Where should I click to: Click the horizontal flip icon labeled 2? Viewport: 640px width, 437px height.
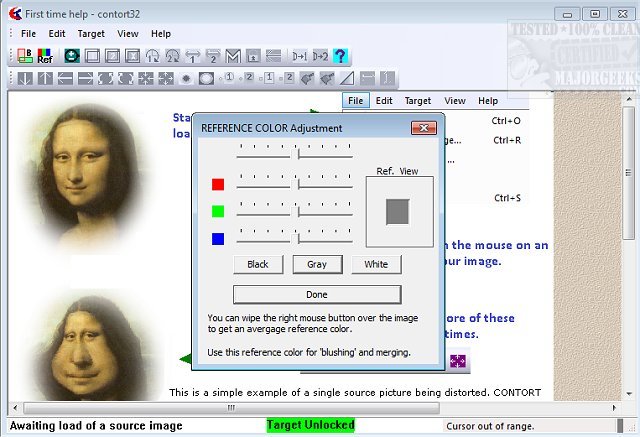pyautogui.click(x=213, y=56)
